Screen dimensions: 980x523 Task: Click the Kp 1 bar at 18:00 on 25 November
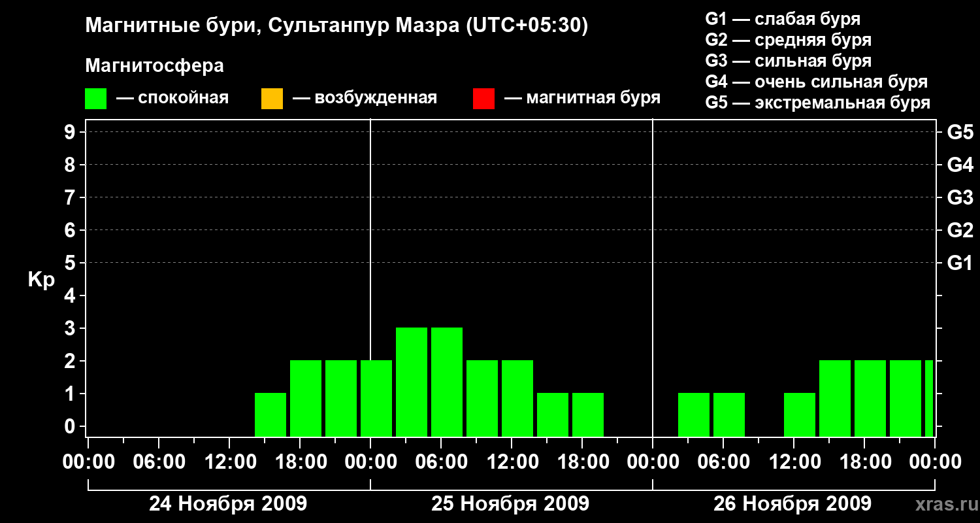(x=588, y=414)
